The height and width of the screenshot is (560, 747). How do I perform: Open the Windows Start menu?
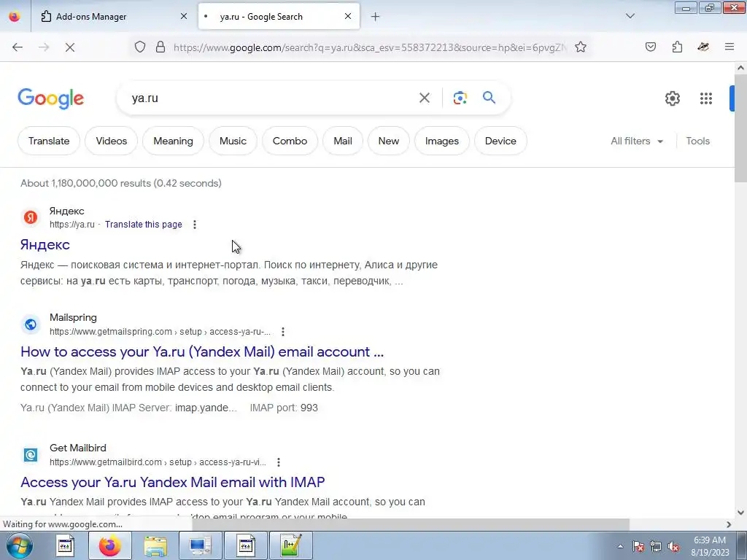[19, 545]
